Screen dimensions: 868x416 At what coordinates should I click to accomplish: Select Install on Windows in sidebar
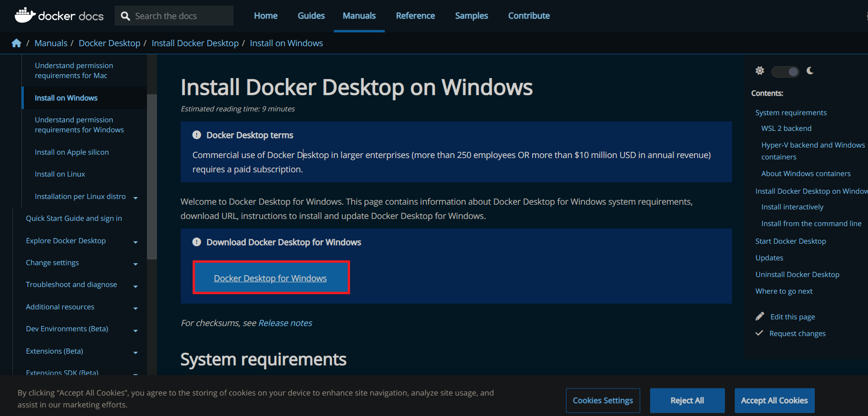coord(66,98)
